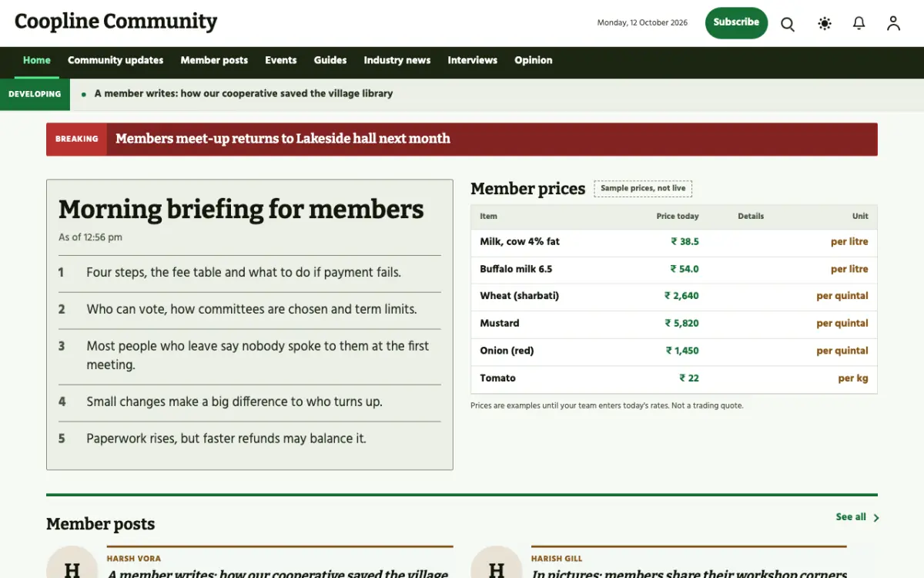Click the As of 12:56 pm timestamp
This screenshot has height=578, width=924.
(90, 238)
